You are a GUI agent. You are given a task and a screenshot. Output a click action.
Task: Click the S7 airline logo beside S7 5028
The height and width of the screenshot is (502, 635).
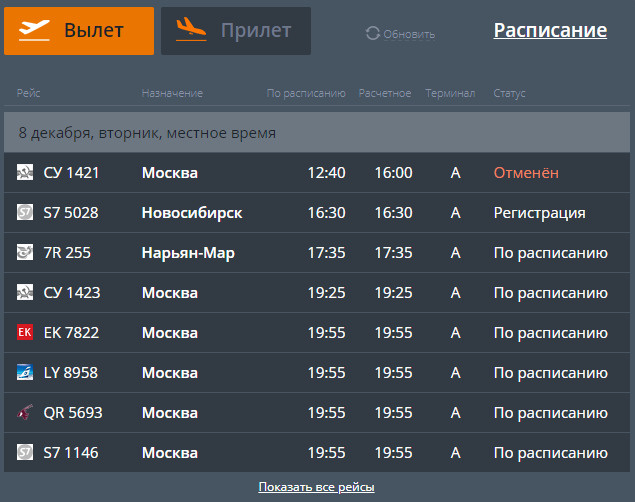tap(25, 212)
